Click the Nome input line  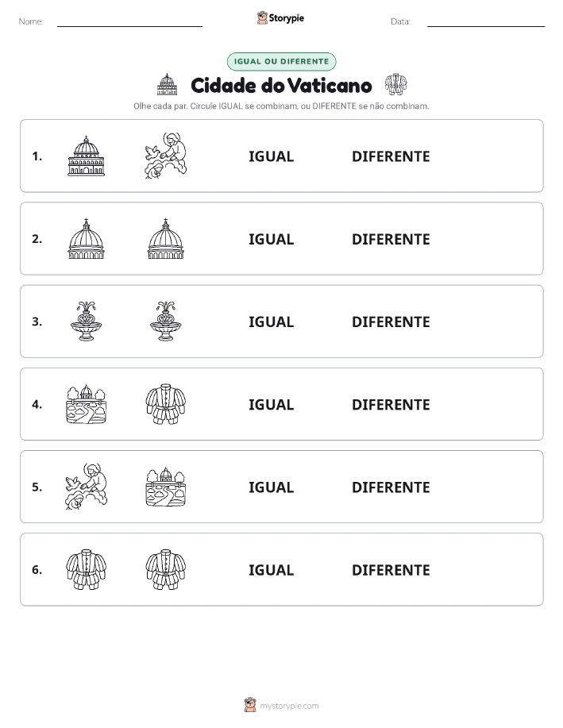click(x=129, y=22)
